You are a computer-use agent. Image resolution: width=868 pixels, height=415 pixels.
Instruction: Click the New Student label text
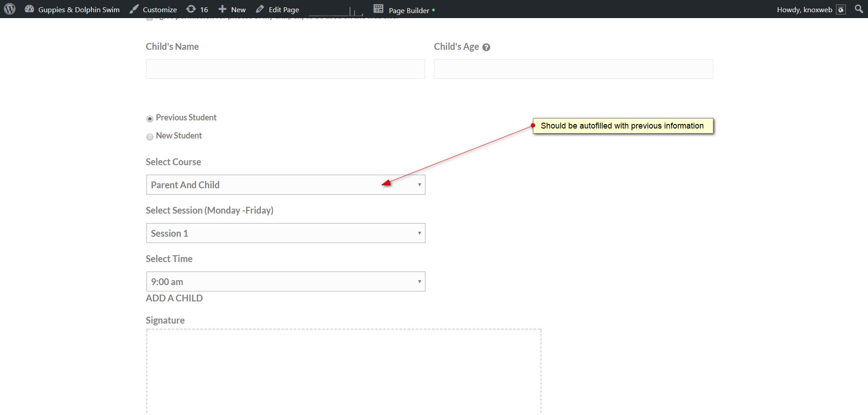click(179, 136)
